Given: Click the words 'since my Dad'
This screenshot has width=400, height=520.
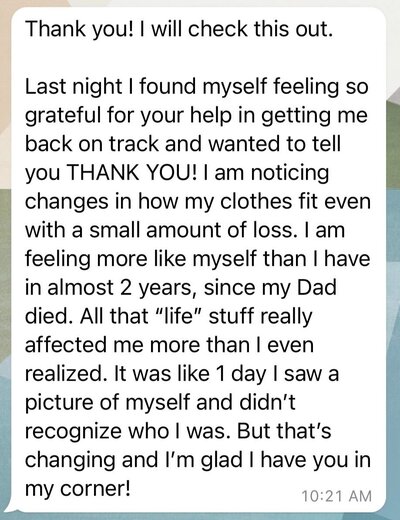Looking at the screenshot, I should point(270,288).
